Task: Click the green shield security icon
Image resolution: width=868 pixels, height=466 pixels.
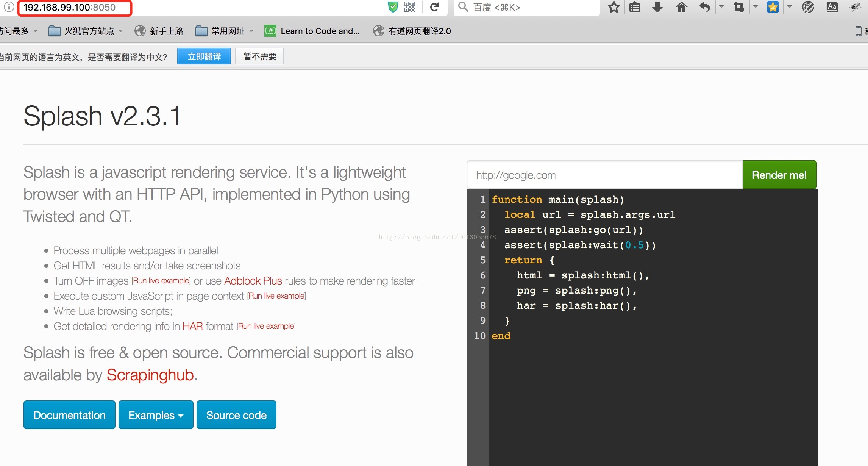Action: 393,7
